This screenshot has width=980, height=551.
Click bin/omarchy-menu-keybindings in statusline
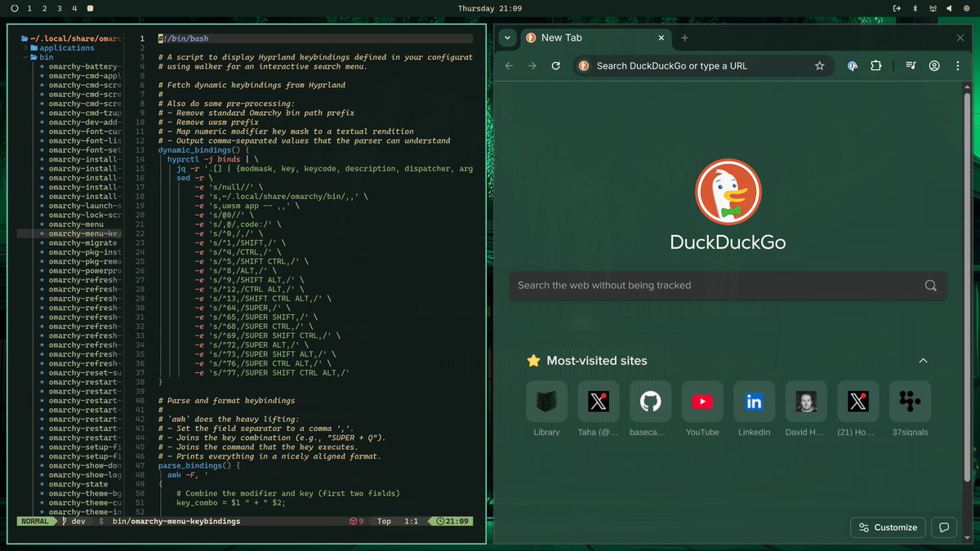(176, 521)
